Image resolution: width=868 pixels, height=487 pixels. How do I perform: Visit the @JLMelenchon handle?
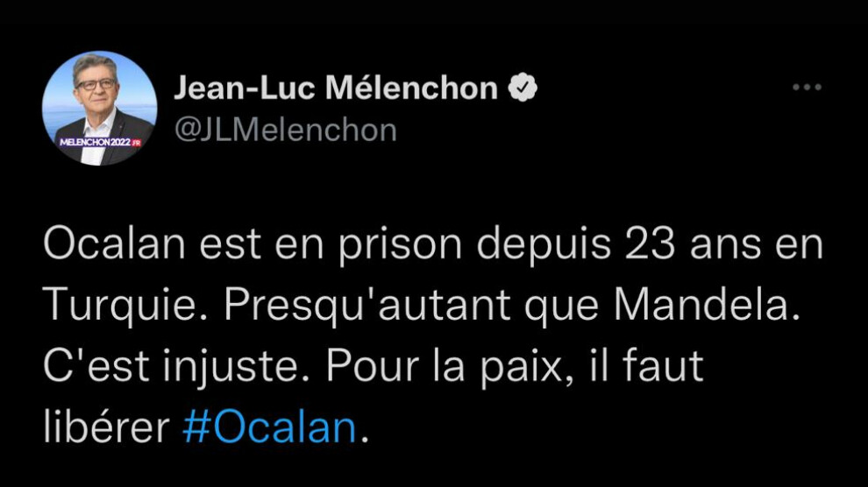click(x=286, y=131)
